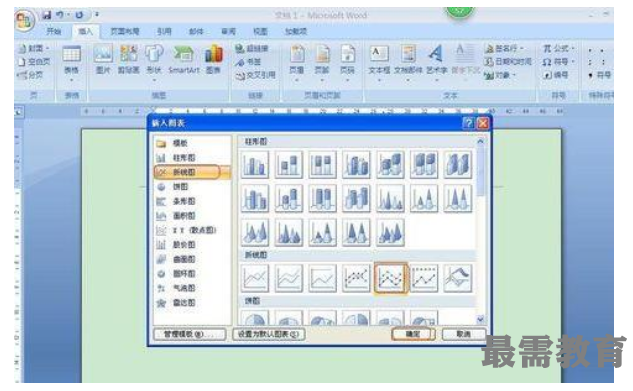Viewport: 633px width, 391px height.
Task: Choose plain line chart thumbnail
Action: point(255,278)
